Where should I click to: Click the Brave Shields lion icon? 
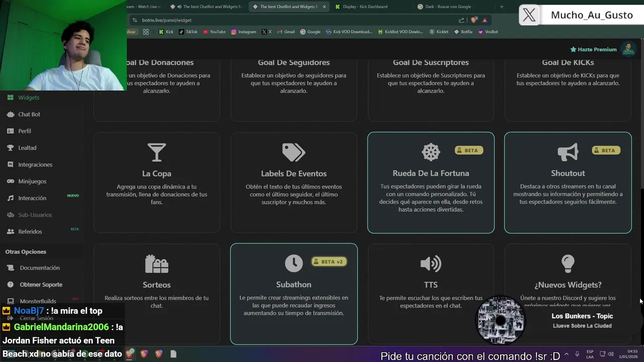(x=474, y=20)
